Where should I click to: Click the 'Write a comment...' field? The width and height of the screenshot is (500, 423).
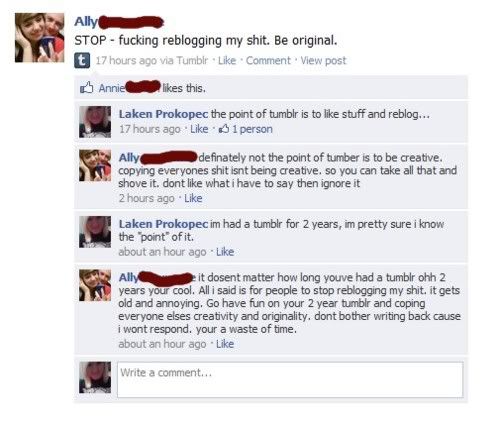(290, 380)
